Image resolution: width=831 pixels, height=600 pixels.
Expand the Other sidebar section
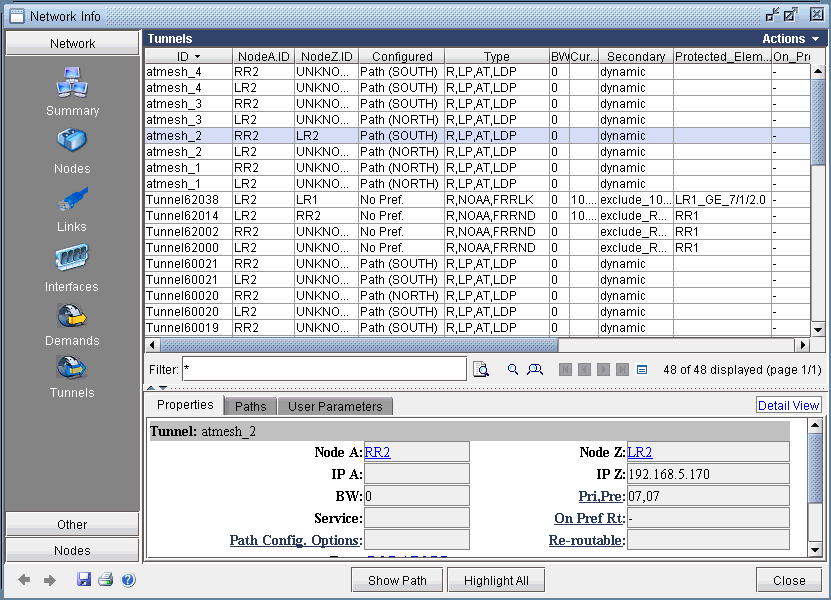[x=72, y=524]
